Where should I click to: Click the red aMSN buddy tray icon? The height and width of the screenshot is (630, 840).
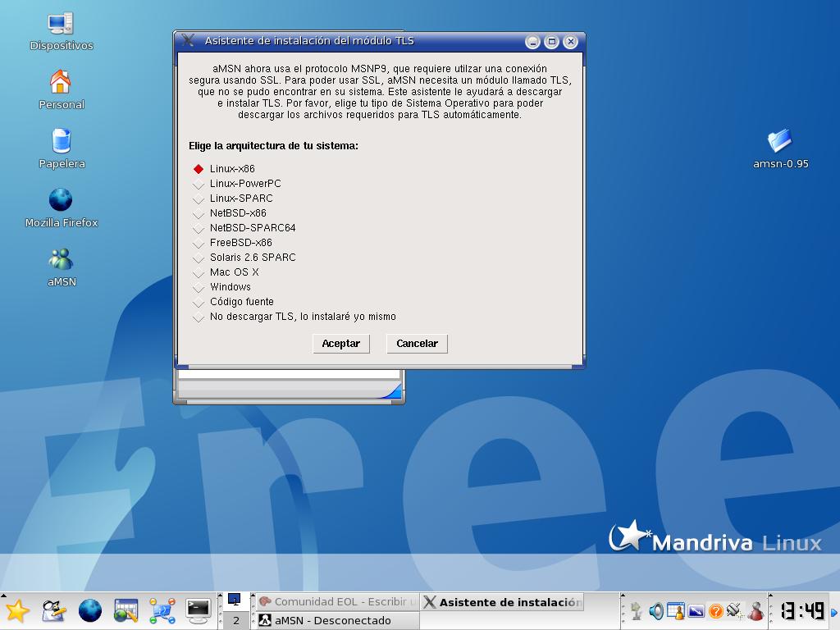coord(756,610)
